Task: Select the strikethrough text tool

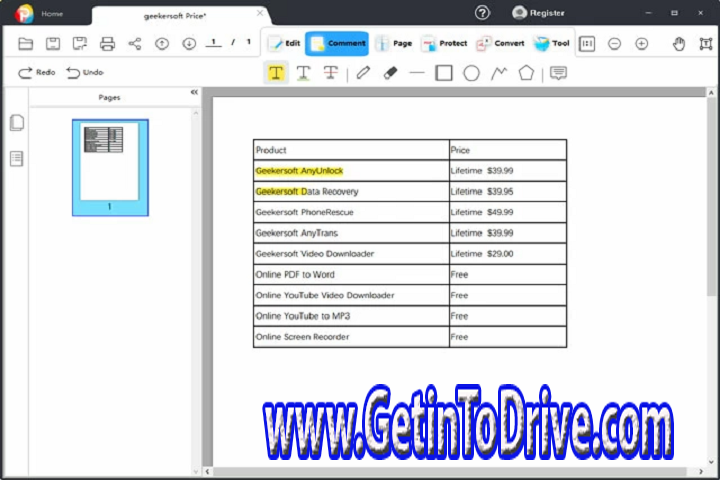Action: 331,73
